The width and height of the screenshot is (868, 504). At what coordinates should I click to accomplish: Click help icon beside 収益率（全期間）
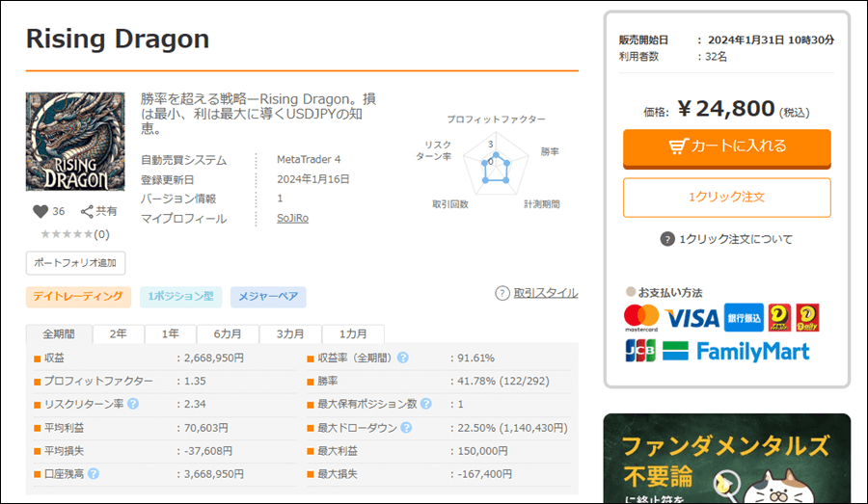[402, 358]
